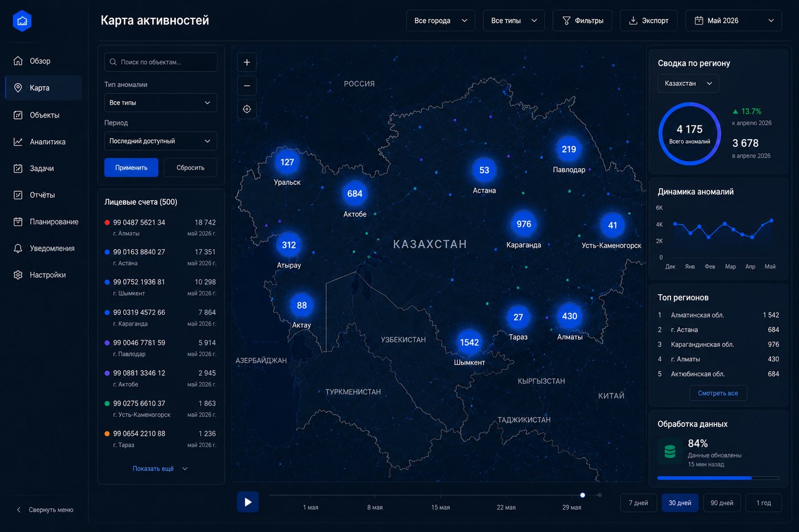This screenshot has height=532, width=799.
Task: Click the blue hexagon app logo
Action: (x=22, y=21)
